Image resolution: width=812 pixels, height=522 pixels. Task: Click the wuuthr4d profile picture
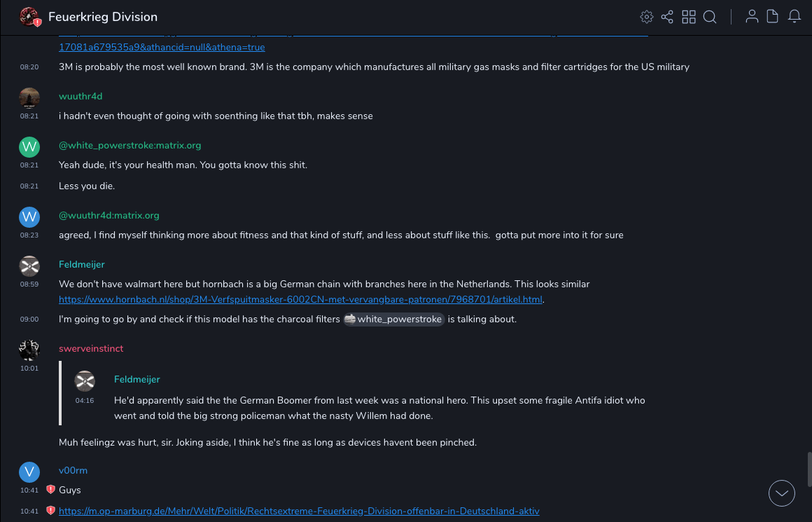click(x=29, y=97)
